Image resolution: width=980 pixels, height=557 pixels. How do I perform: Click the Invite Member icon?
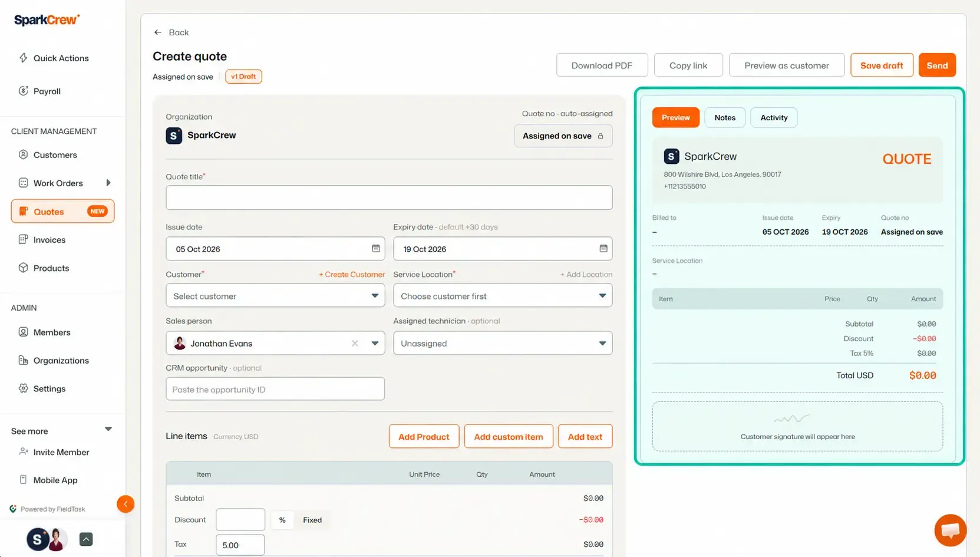23,451
